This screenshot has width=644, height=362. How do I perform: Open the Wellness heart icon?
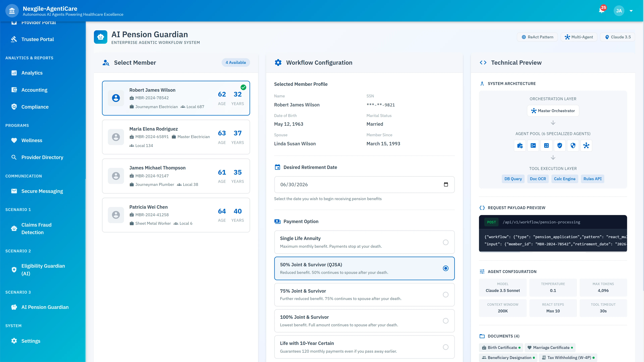coord(14,140)
